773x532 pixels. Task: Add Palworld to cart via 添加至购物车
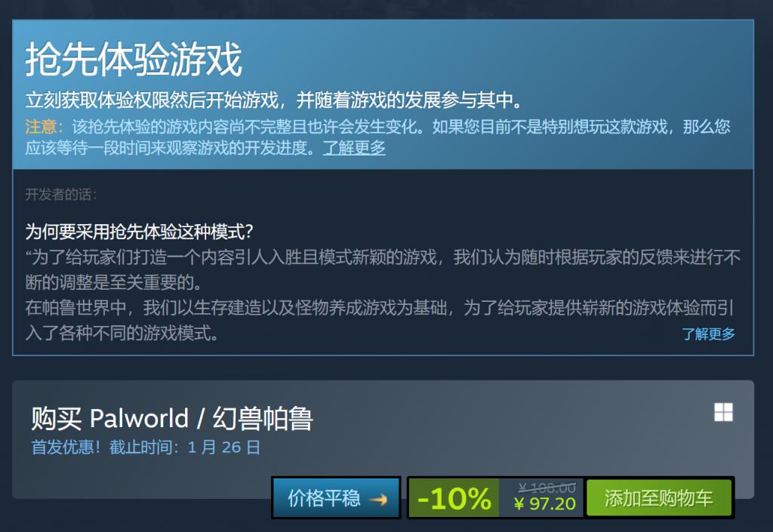point(658,498)
